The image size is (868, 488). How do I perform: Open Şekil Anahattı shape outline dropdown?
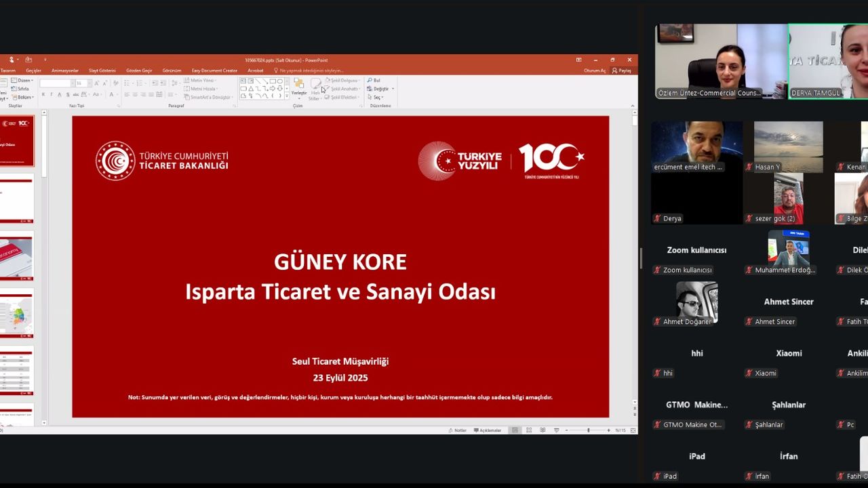click(x=344, y=89)
